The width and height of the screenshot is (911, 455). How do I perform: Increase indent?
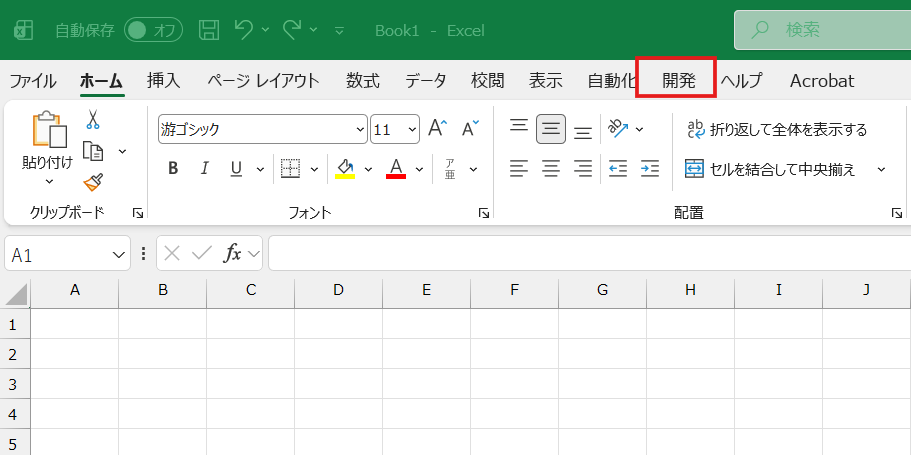650,169
